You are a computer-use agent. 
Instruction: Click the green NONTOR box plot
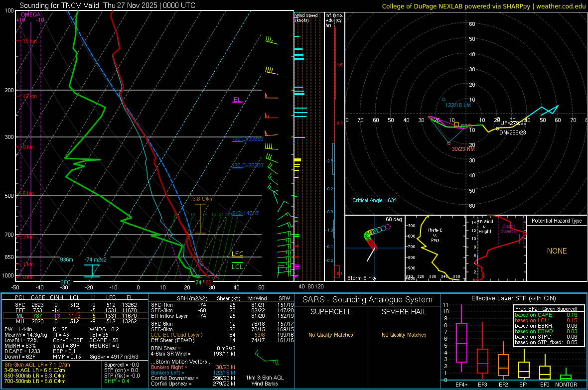click(566, 375)
